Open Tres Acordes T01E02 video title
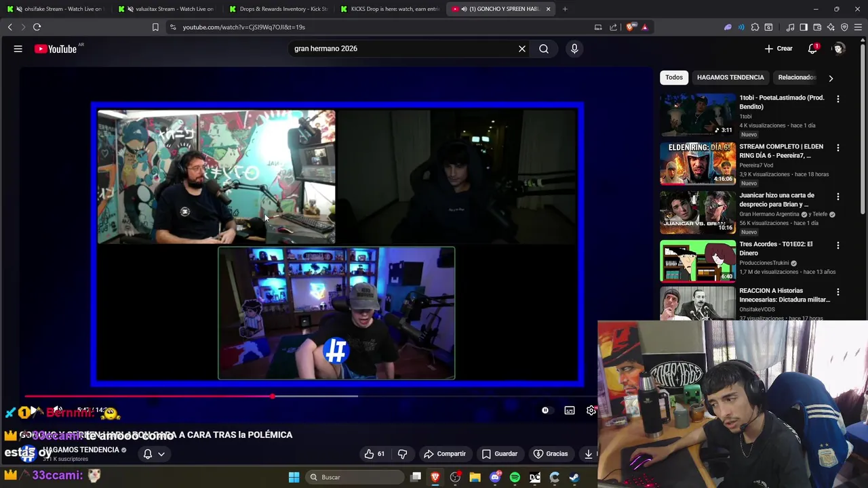868x488 pixels. coord(776,248)
